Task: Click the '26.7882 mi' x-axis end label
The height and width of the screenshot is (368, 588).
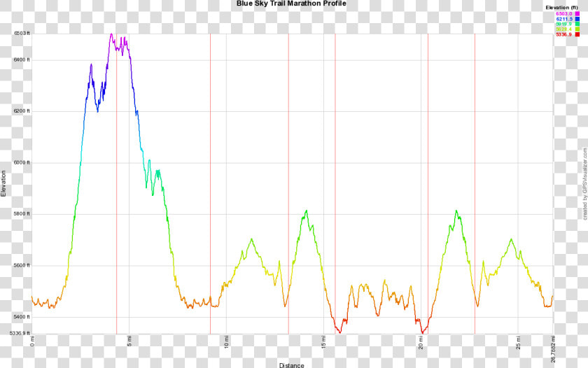Action: (553, 349)
